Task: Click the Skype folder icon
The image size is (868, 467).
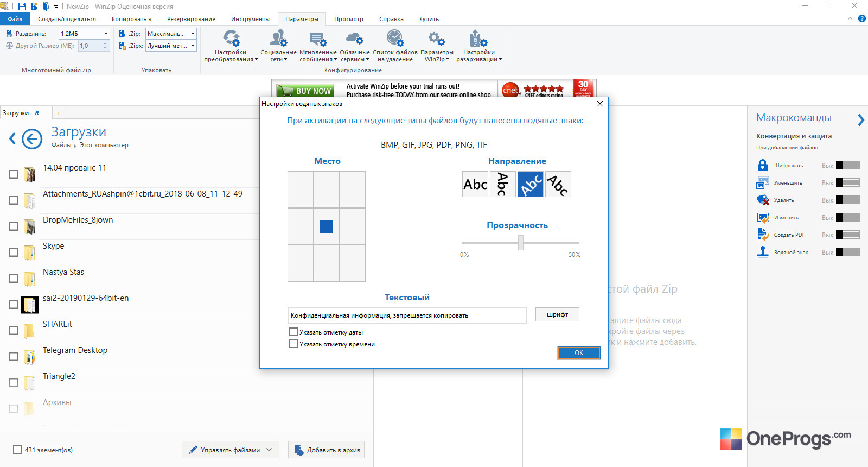Action: 30,253
